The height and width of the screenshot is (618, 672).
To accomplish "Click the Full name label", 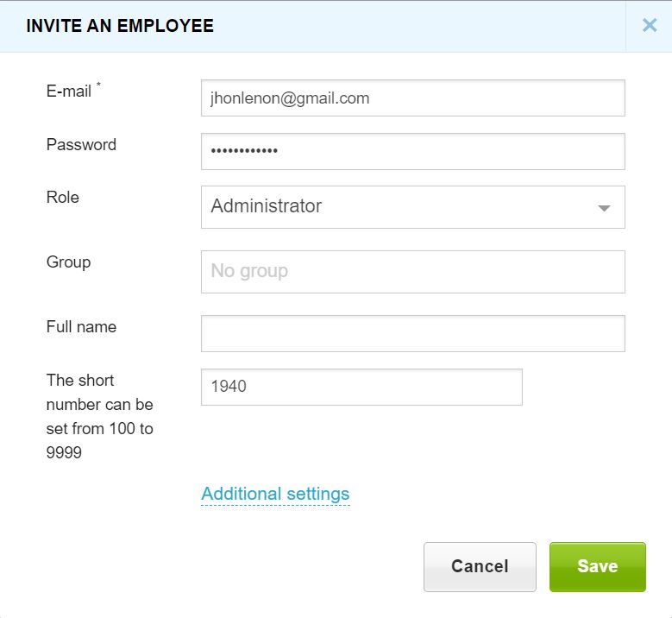I will [x=81, y=327].
